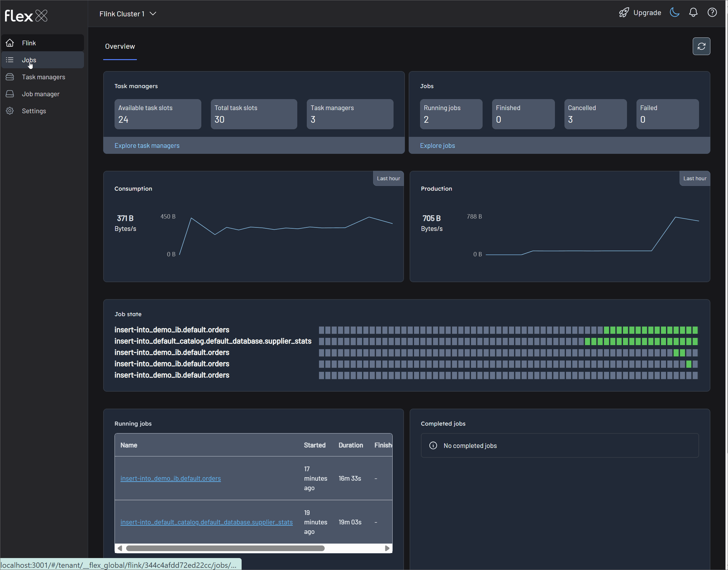Click the horizontal scrollbar in Running jobs
This screenshot has height=570, width=728.
pyautogui.click(x=225, y=548)
